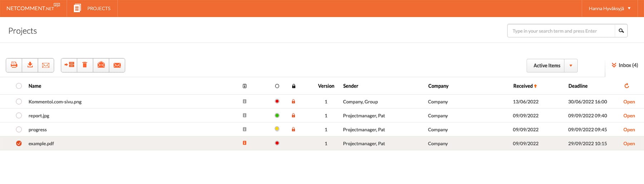Toggle the select-all checkbox beside Name
The height and width of the screenshot is (184, 644).
tap(19, 86)
